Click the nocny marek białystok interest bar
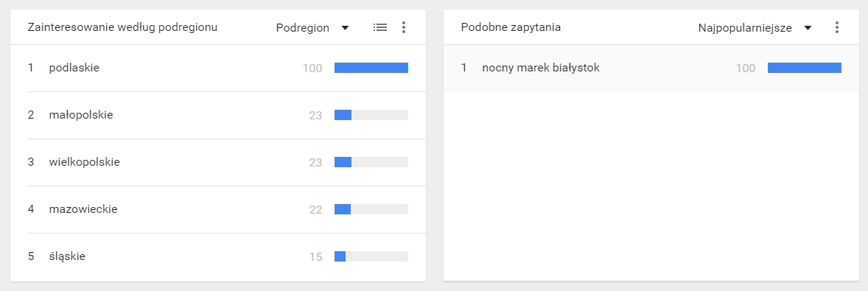The image size is (868, 291). (805, 68)
